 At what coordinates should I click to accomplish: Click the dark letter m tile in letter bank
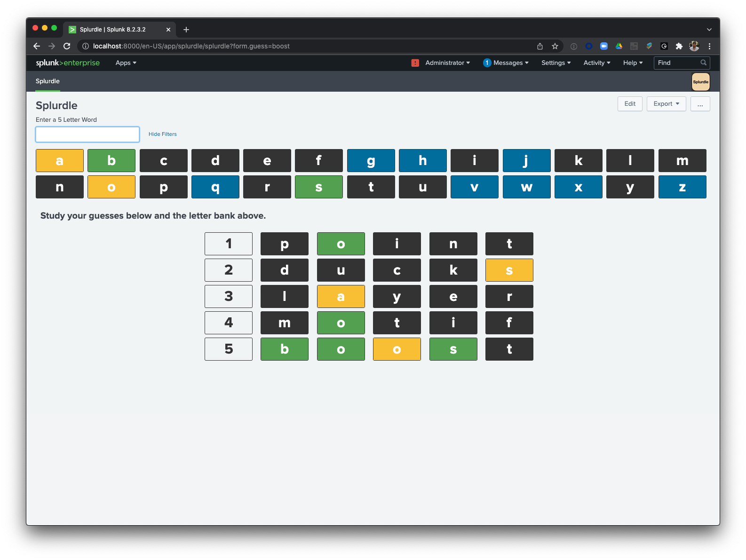[683, 161]
